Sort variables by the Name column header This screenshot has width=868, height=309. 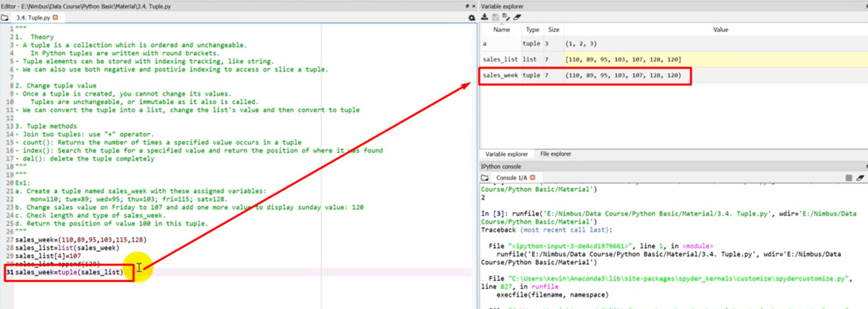[501, 30]
